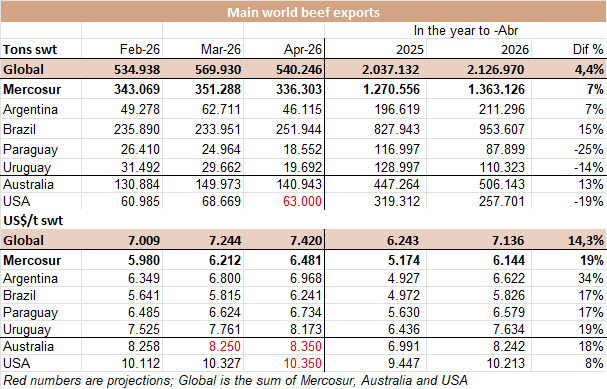This screenshot has height=389, width=607.
Task: Select the red USA projection 63.000
Action: pos(302,201)
